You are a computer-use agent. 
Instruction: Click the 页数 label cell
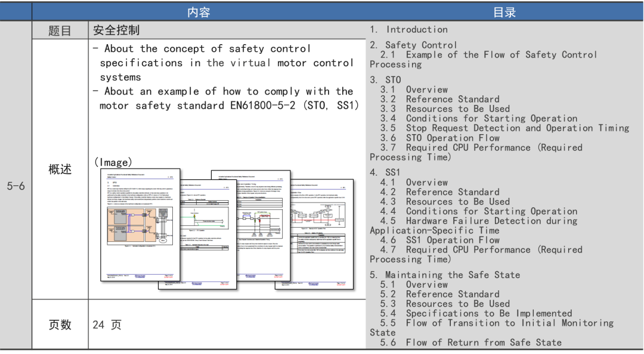point(60,325)
